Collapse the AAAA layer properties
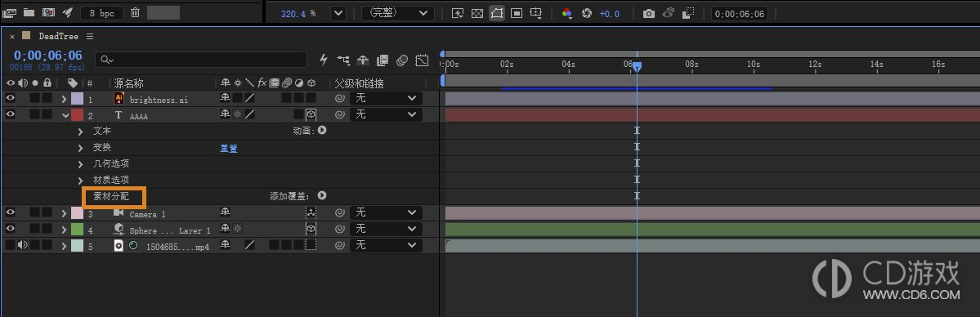The image size is (980, 317). pyautogui.click(x=65, y=115)
